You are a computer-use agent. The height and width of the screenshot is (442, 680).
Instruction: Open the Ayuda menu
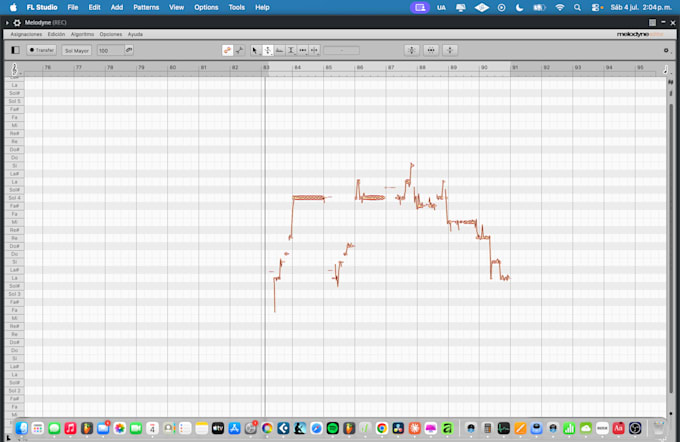click(x=135, y=34)
